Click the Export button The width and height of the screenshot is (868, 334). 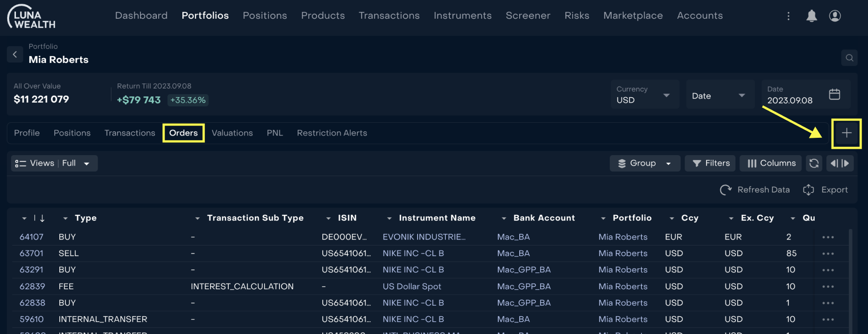click(x=825, y=190)
